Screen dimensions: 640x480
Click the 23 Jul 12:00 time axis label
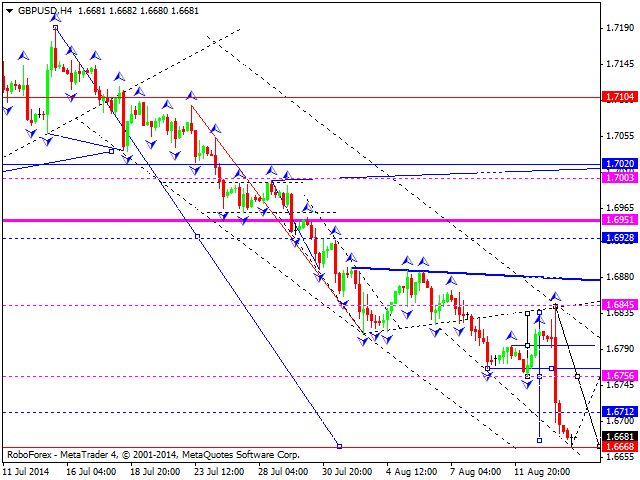(x=219, y=472)
